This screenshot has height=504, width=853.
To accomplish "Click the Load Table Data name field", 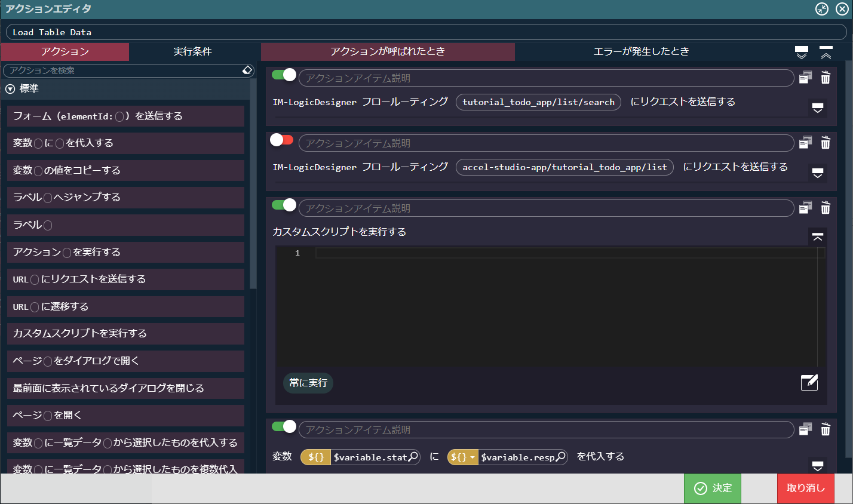I will click(x=426, y=32).
